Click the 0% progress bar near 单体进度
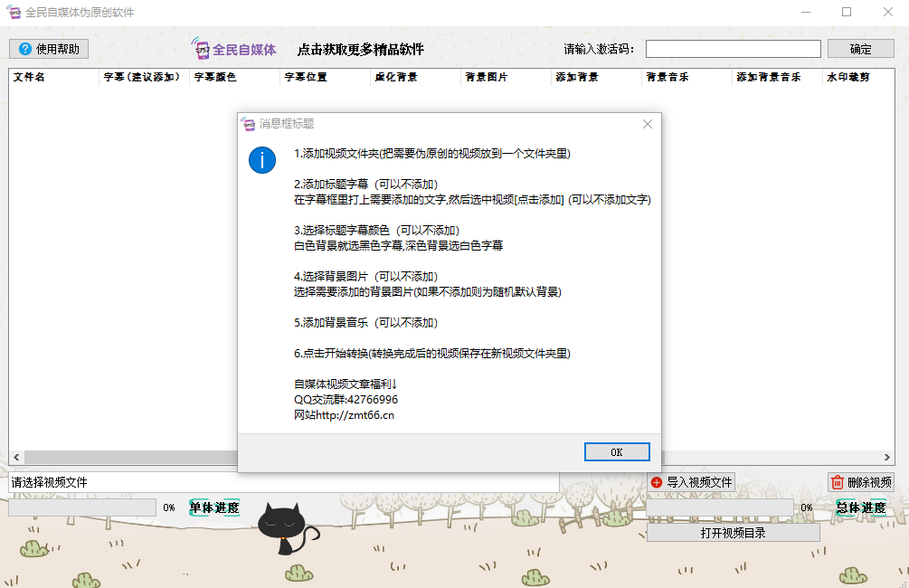 pos(81,507)
